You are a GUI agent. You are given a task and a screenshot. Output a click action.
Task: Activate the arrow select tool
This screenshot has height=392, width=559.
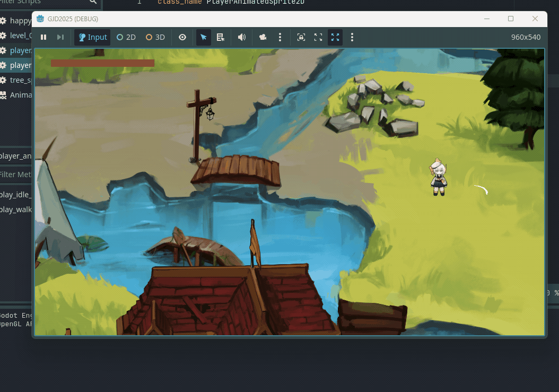point(203,37)
